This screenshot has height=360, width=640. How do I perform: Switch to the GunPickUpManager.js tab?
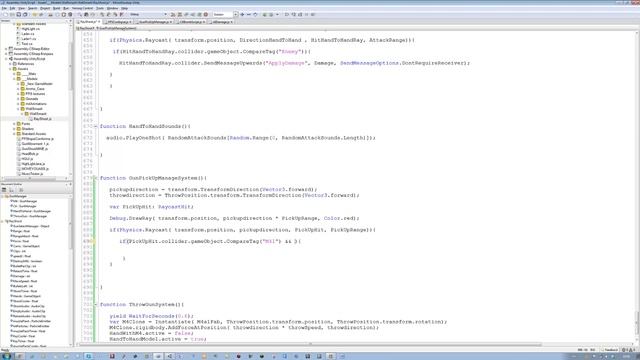click(154, 22)
